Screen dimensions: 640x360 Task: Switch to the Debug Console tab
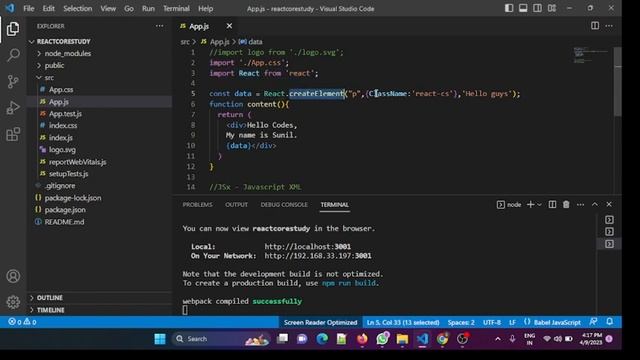pyautogui.click(x=284, y=204)
